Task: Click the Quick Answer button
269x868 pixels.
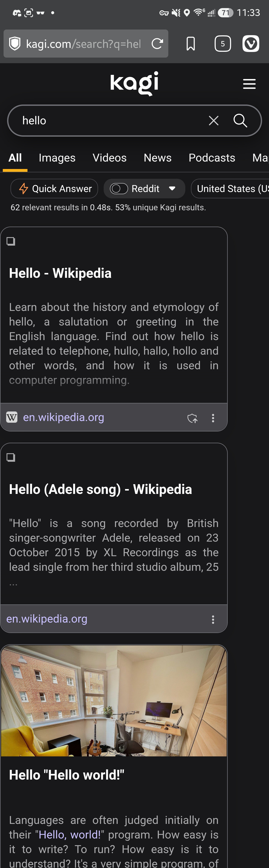Action: [x=55, y=189]
